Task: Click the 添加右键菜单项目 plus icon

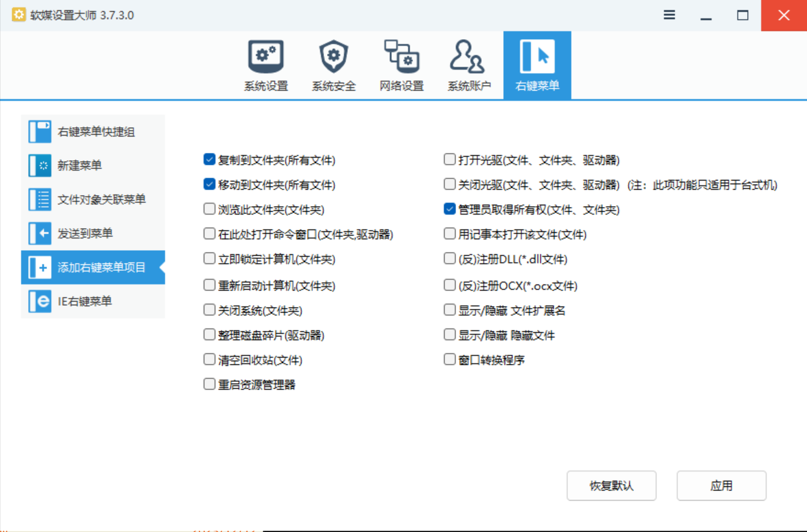Action: [x=40, y=268]
